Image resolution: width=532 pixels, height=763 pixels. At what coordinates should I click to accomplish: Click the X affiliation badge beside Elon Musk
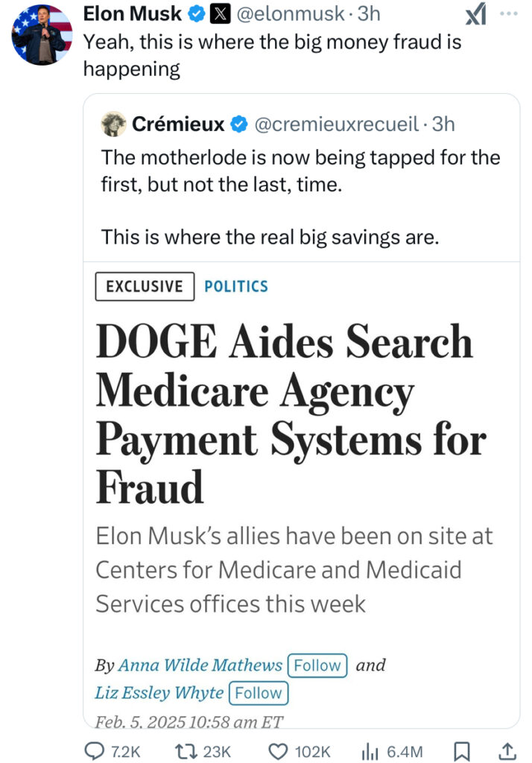[x=221, y=14]
